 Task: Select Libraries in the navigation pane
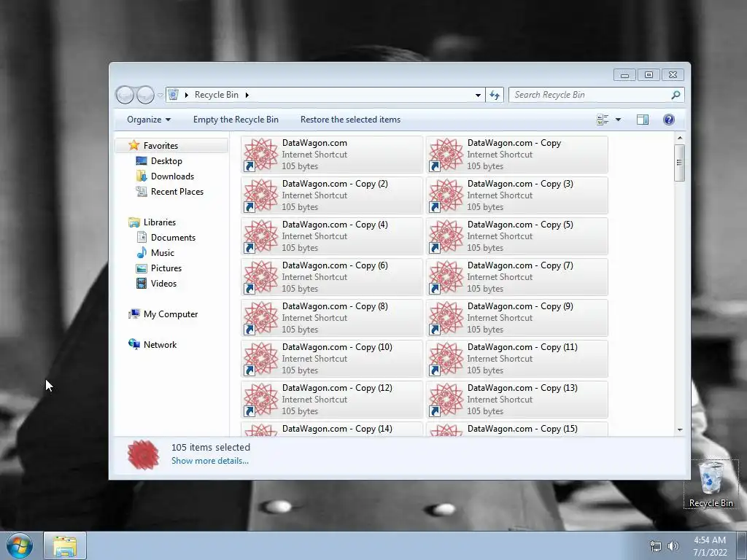[x=160, y=222]
